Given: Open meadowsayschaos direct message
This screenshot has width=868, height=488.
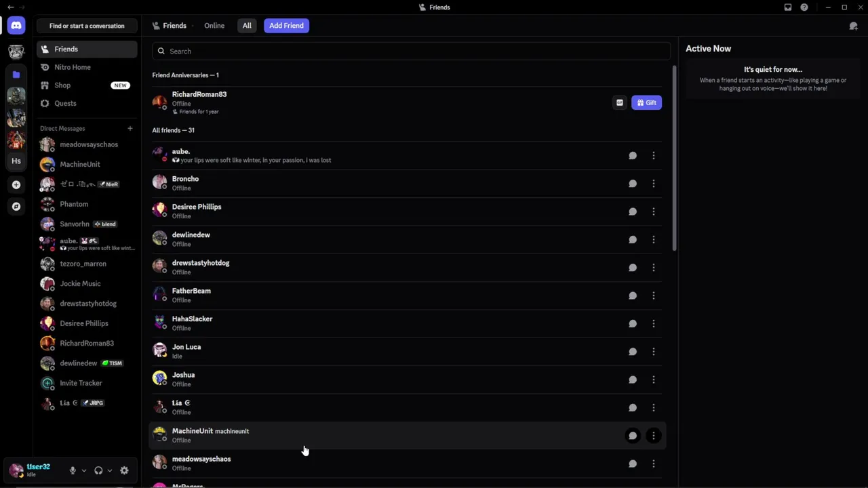Looking at the screenshot, I should 87,144.
